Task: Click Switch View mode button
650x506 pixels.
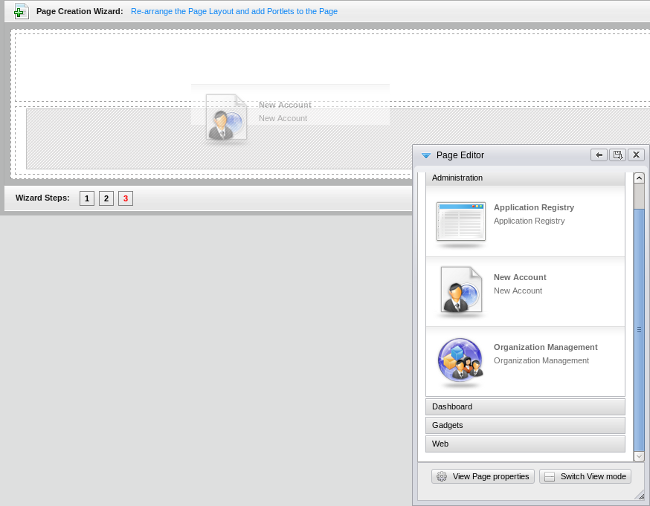Action: coord(585,477)
